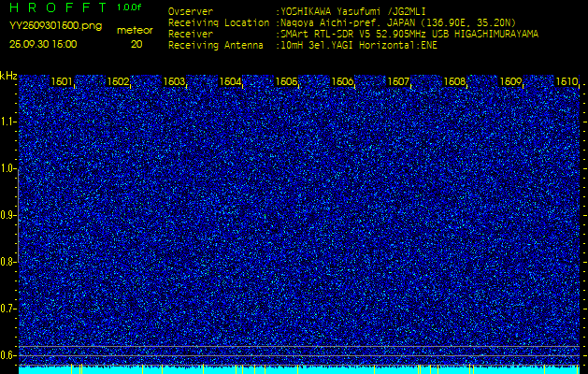This screenshot has height=374, width=588.
Task: Click the 'Receiving Location' label
Action: 219,22
